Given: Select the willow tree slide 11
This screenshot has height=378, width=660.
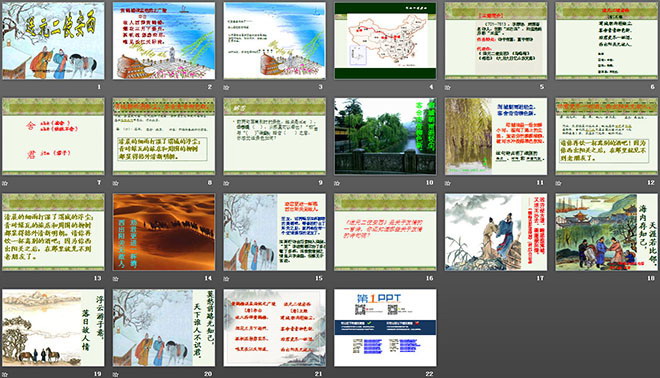Looking at the screenshot, I should click(x=496, y=136).
